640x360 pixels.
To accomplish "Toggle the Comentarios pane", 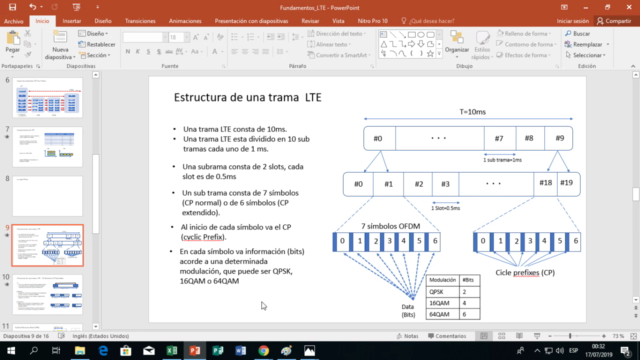I will click(x=447, y=336).
